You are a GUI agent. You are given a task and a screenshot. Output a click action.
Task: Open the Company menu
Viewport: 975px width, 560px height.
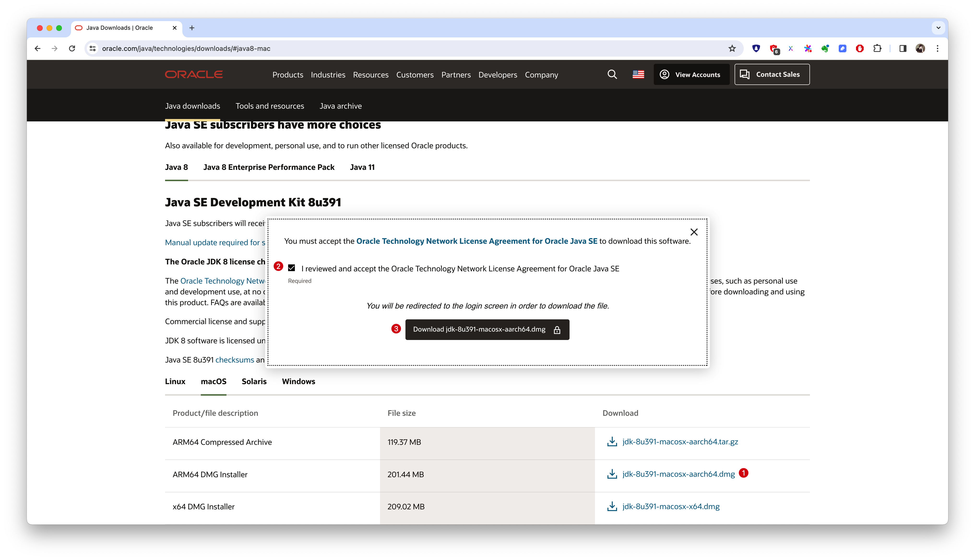541,75
